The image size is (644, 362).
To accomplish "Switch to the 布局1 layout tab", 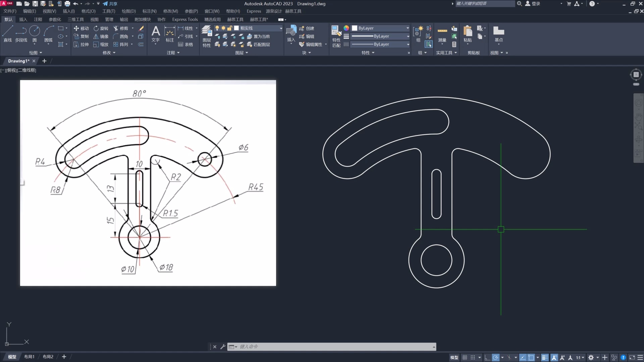I will 29,357.
